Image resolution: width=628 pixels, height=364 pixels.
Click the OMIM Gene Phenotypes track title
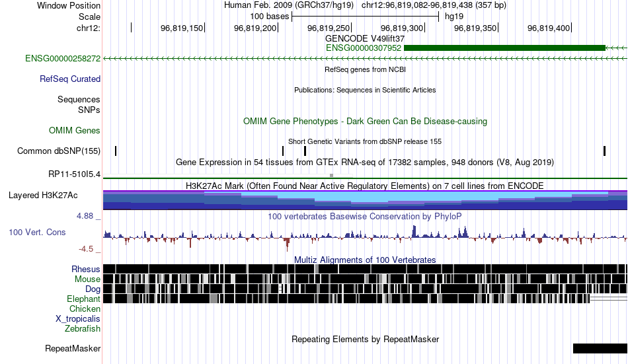click(x=366, y=122)
